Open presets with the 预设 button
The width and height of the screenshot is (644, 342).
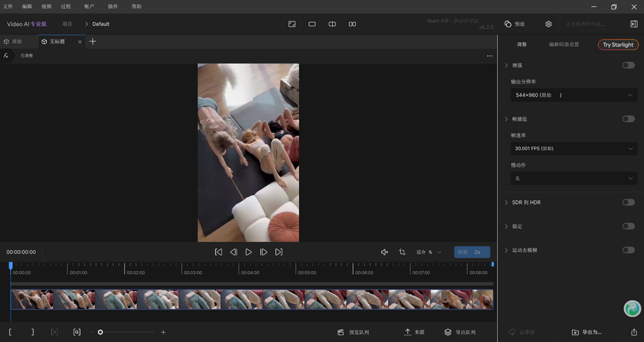[x=515, y=24]
